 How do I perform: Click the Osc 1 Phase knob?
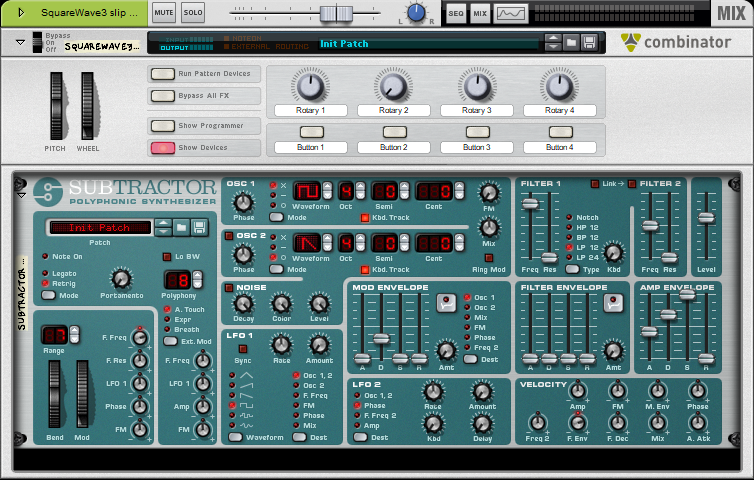click(x=243, y=202)
